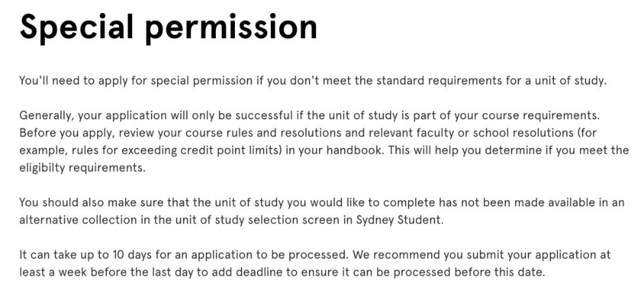This screenshot has height=294, width=644.
Task: Click the paragraph starting "You'll need to apply"
Action: (x=313, y=81)
